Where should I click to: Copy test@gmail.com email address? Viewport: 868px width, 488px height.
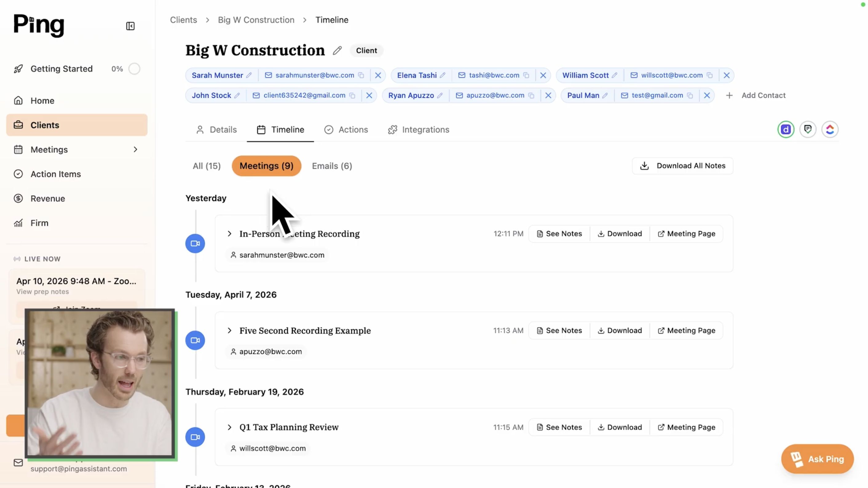coord(690,96)
